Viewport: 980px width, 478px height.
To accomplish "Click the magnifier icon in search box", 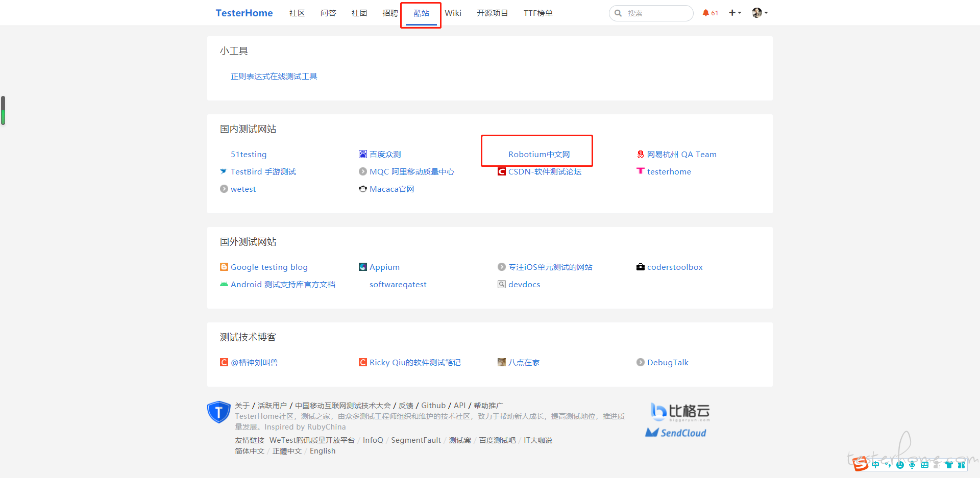I will 618,13.
